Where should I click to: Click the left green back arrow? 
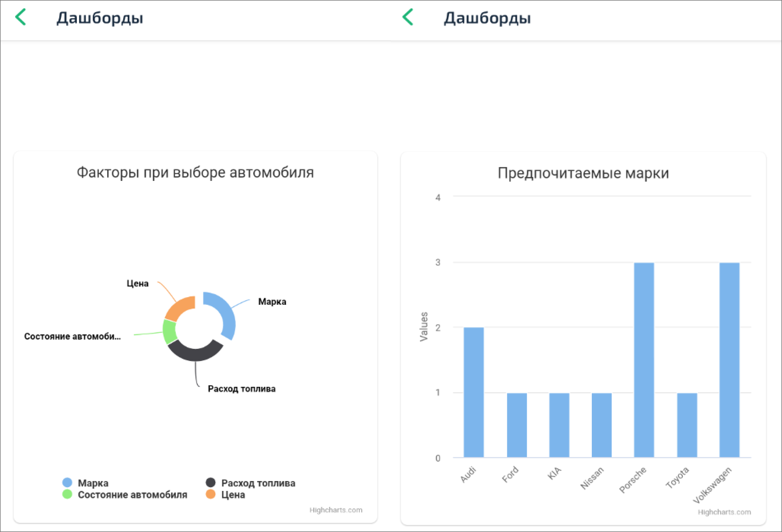click(x=21, y=17)
